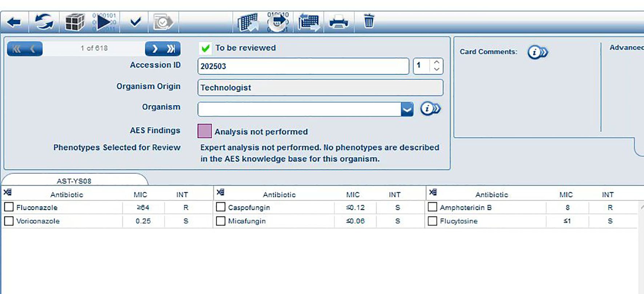This screenshot has width=644, height=294.
Task: Click the results table vertical scrollbar
Action: pyautogui.click(x=641, y=247)
